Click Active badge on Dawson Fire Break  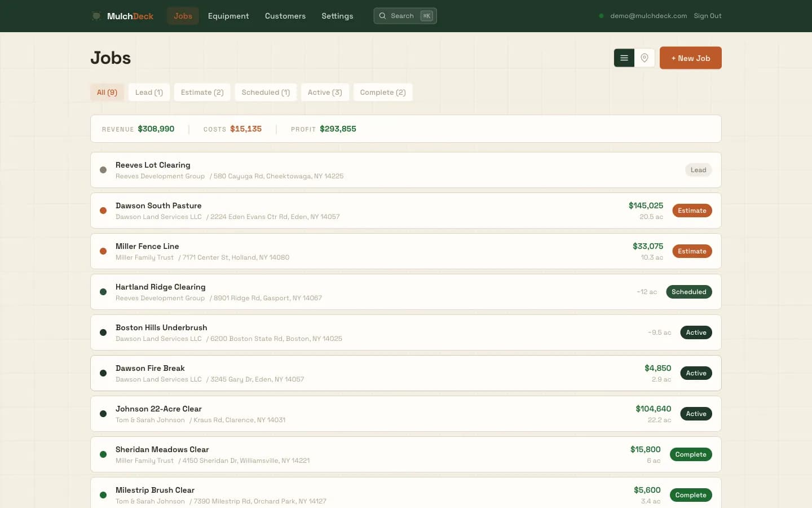pos(696,373)
